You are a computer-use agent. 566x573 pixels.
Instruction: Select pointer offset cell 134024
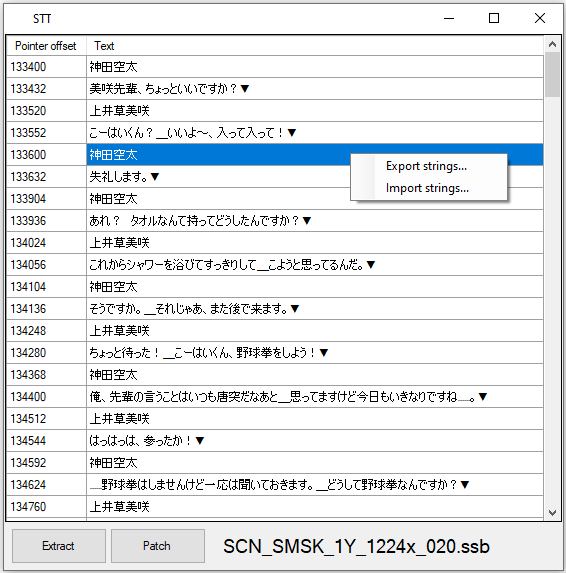point(46,243)
